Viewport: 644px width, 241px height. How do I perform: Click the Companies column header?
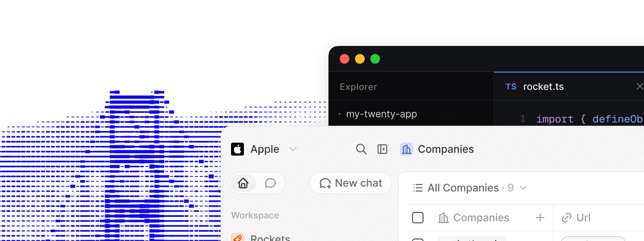click(x=474, y=218)
